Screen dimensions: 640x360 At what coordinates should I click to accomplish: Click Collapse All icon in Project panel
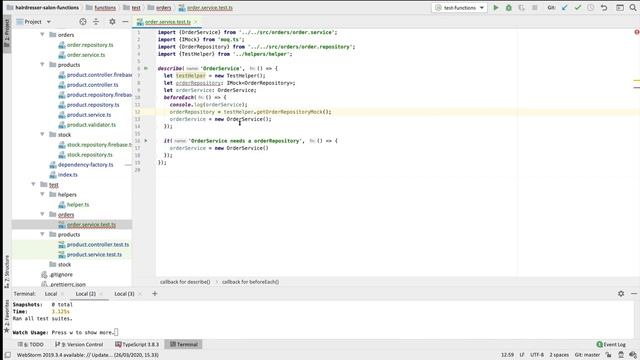pyautogui.click(x=96, y=22)
